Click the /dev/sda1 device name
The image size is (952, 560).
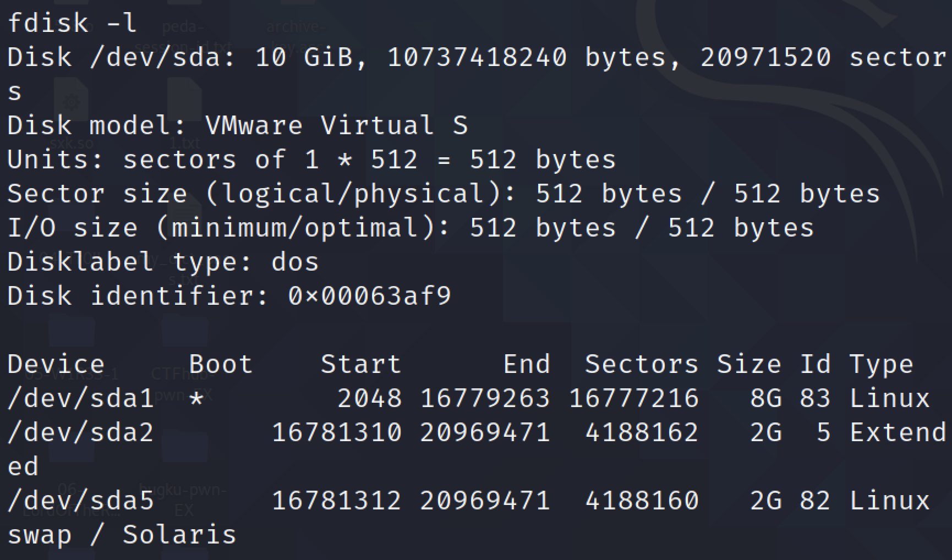coord(80,398)
